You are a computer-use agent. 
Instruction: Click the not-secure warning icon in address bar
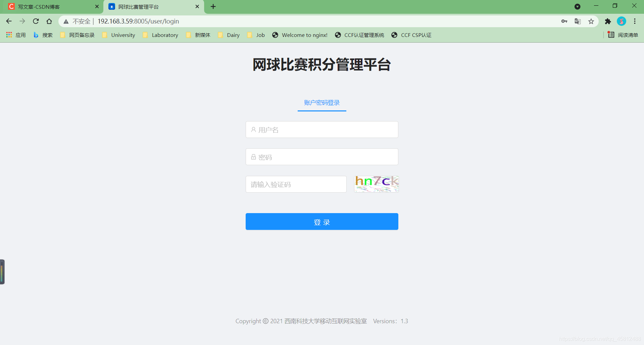tap(66, 21)
